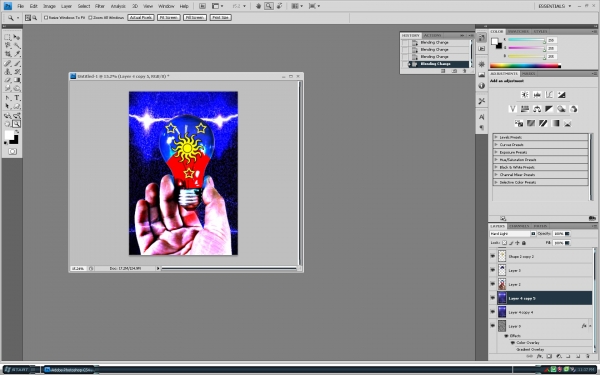Select the Move tool
This screenshot has height=375, width=600.
pos(17,37)
